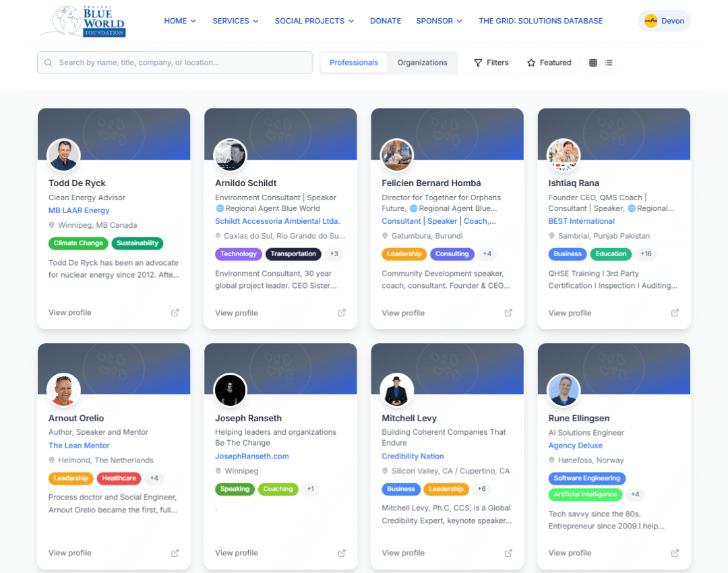
Task: Switch to grid view layout icon
Action: 593,63
